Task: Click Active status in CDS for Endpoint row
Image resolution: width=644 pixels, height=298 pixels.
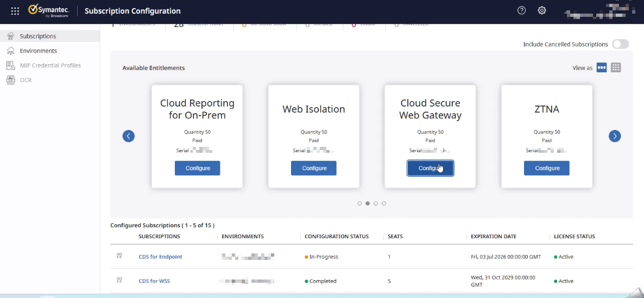Action: (564, 257)
